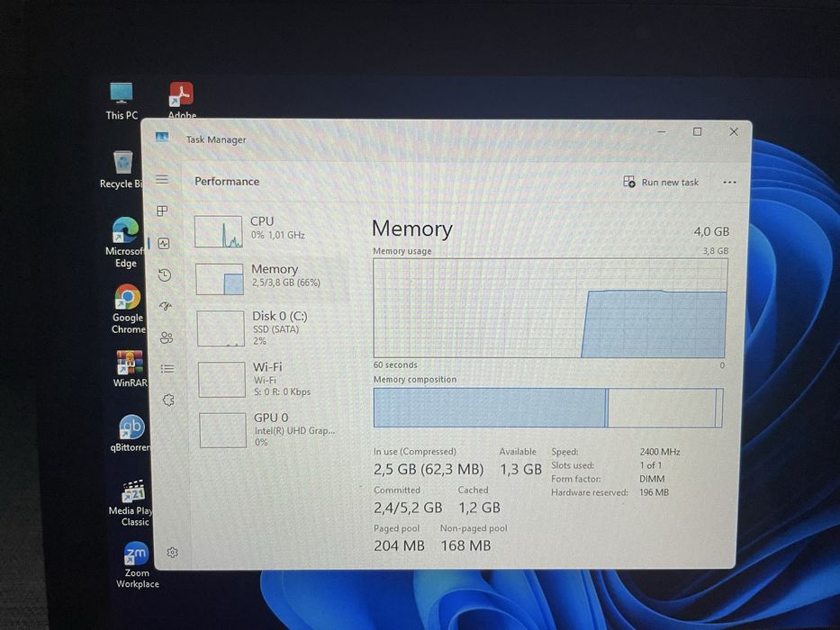The height and width of the screenshot is (630, 840).
Task: Select Media Player Classic desktop shortcut
Action: (x=131, y=503)
